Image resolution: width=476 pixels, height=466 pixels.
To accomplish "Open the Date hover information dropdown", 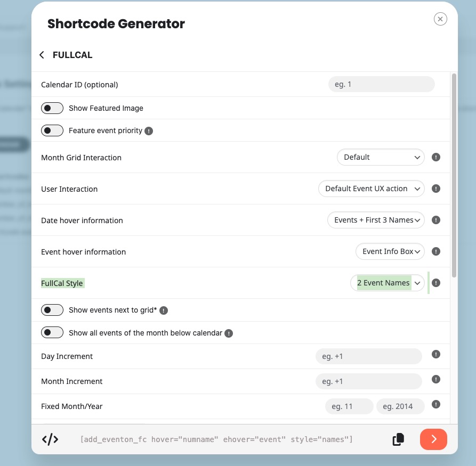I will (x=376, y=220).
